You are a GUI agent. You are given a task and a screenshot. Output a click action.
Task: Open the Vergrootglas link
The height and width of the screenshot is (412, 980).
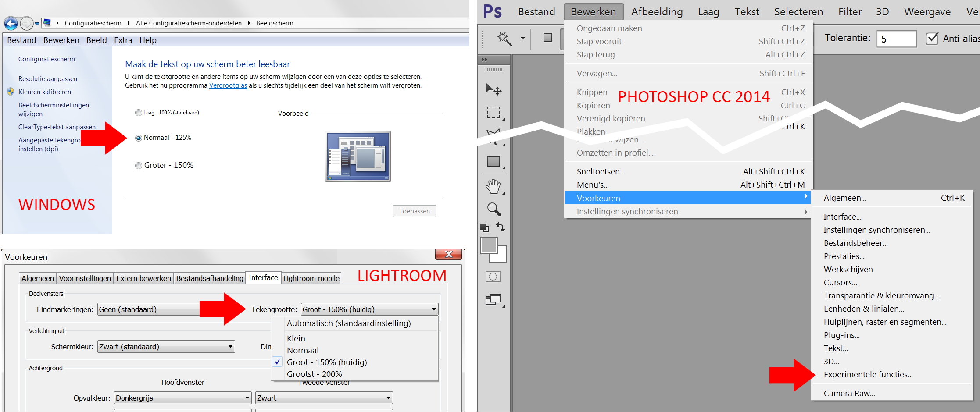(228, 85)
